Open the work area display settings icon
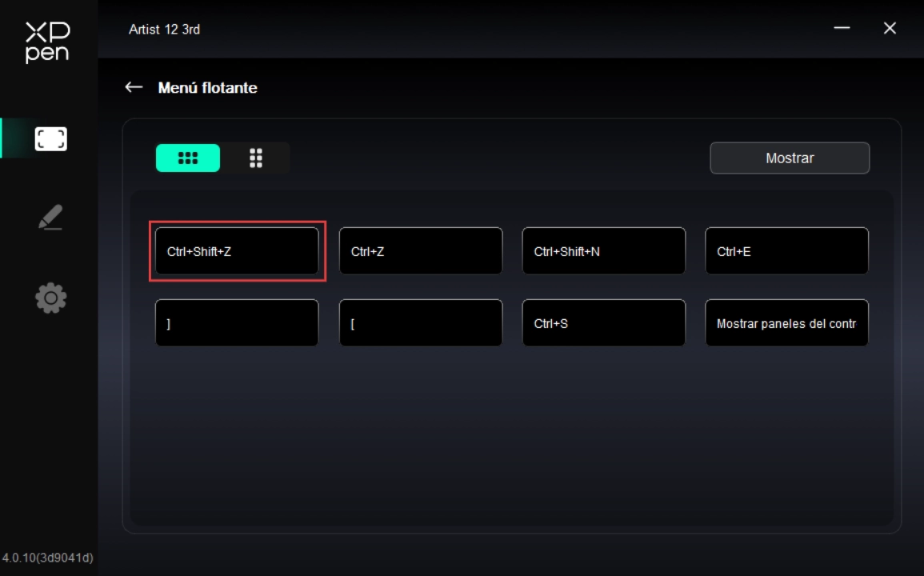Viewport: 924px width, 576px height. (50, 139)
